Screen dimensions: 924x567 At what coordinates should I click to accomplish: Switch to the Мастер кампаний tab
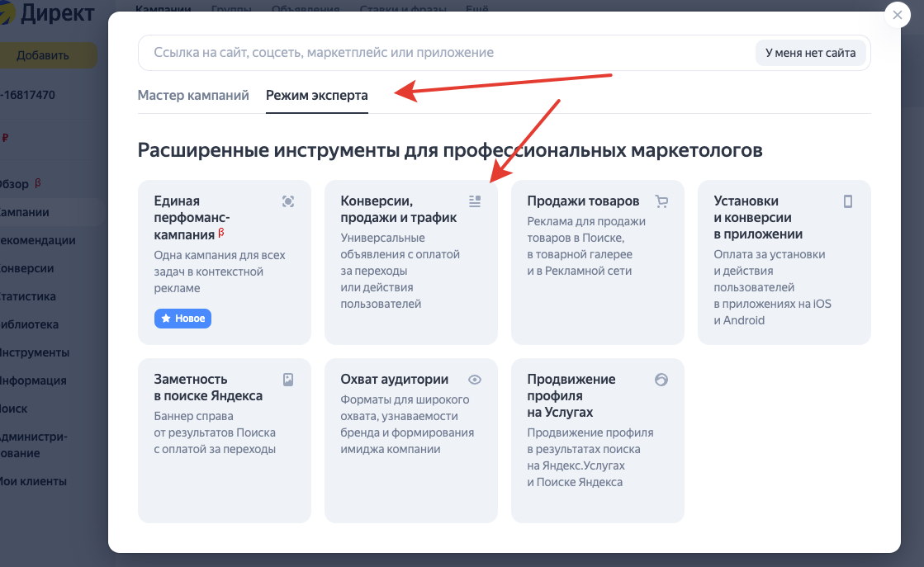pyautogui.click(x=193, y=96)
